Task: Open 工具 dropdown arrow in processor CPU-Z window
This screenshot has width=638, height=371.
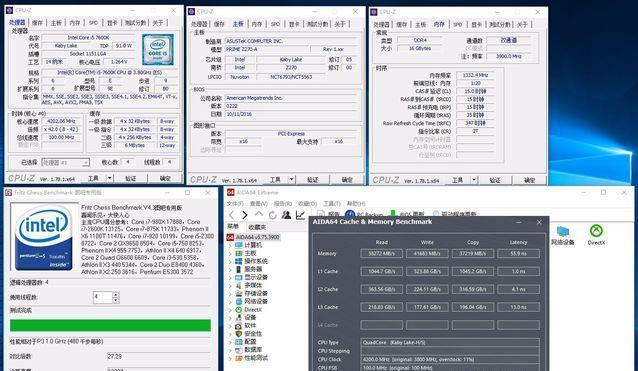Action: [109, 178]
